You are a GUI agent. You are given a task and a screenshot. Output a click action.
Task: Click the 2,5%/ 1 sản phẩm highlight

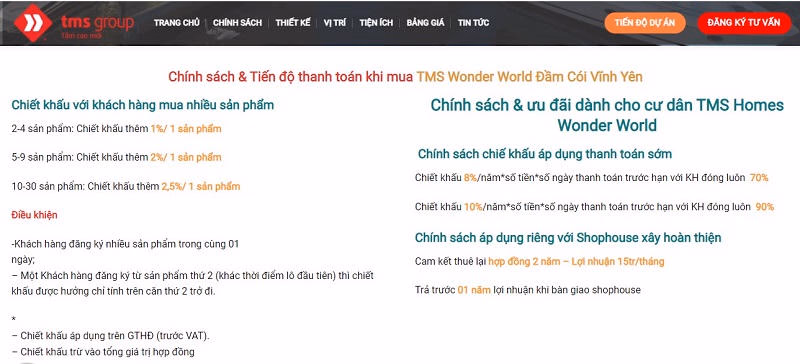[201, 186]
